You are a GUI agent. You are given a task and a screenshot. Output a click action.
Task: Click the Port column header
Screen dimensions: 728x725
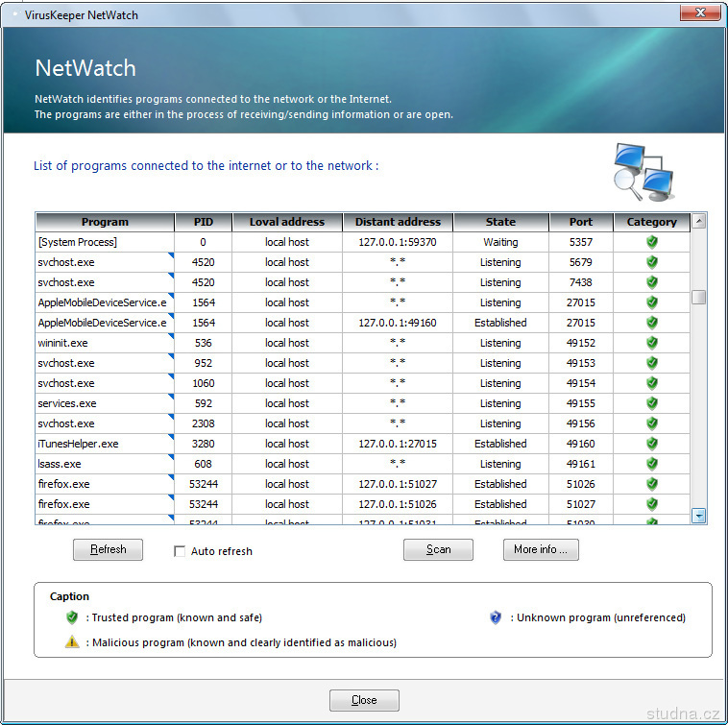580,222
